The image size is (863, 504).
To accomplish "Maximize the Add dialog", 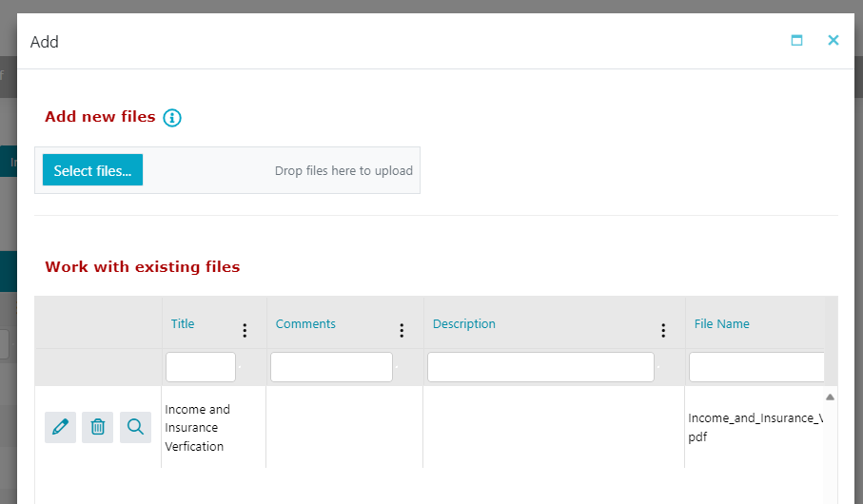I will 796,41.
